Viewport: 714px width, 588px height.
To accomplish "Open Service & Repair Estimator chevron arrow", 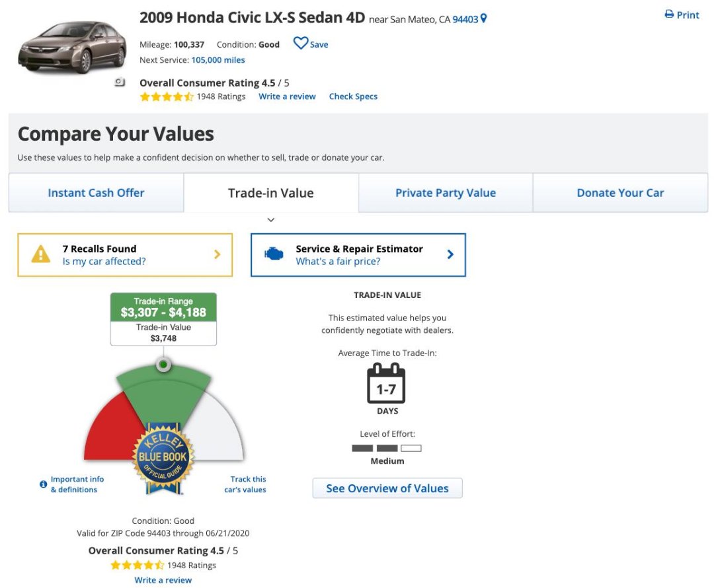I will (x=450, y=254).
